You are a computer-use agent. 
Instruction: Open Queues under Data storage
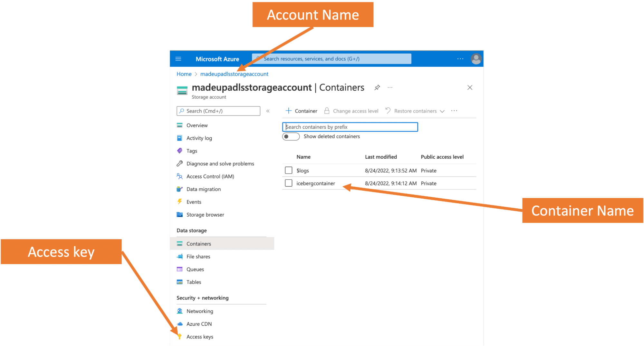click(x=195, y=269)
